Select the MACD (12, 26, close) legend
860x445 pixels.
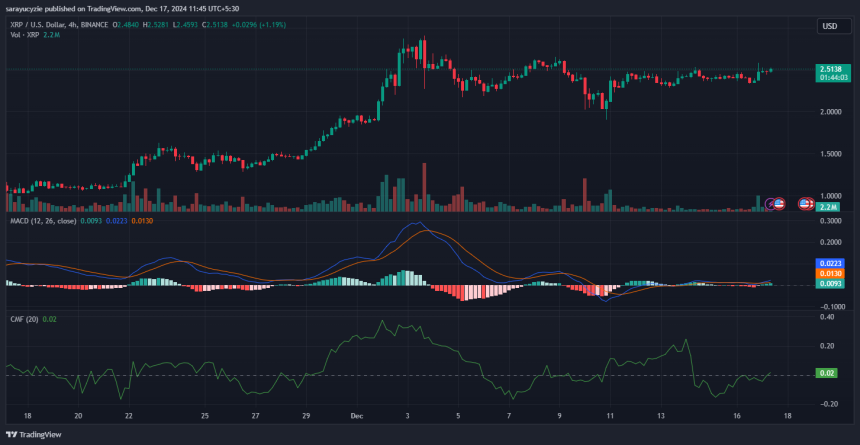42,220
